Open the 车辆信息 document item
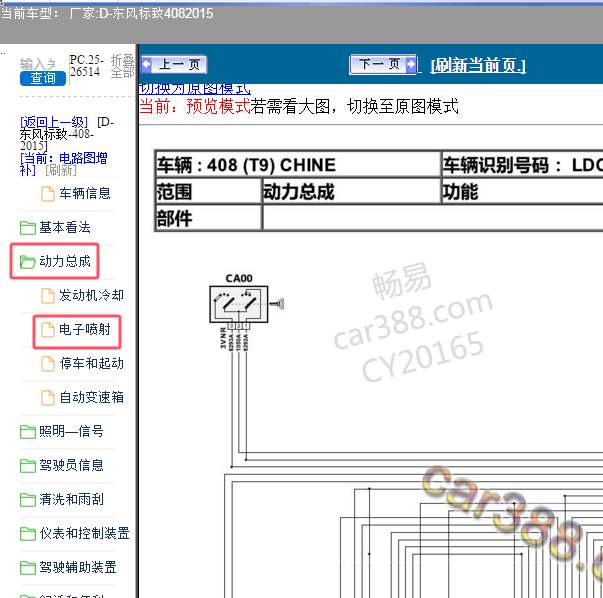603x598 pixels. (85, 193)
